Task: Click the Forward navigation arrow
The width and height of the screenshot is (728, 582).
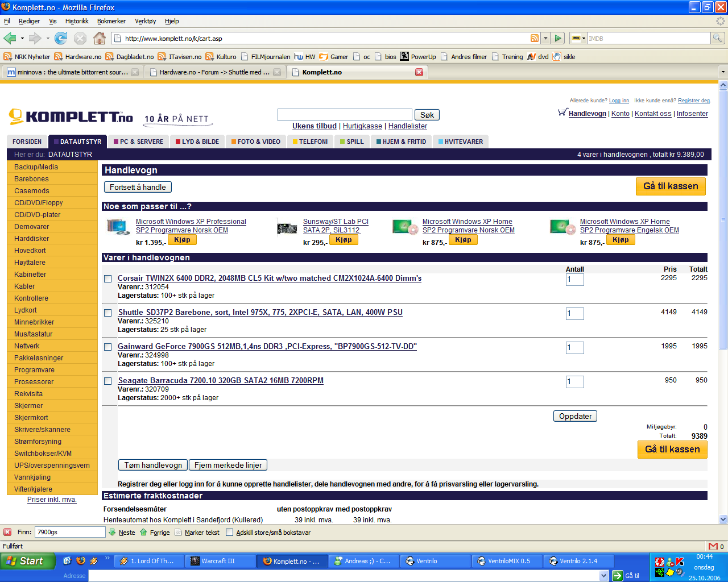Action: [35, 38]
